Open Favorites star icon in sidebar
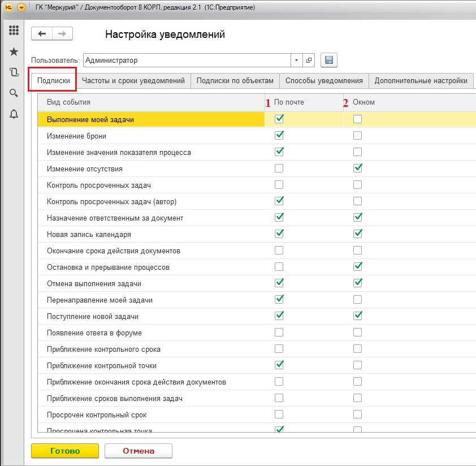 click(14, 51)
